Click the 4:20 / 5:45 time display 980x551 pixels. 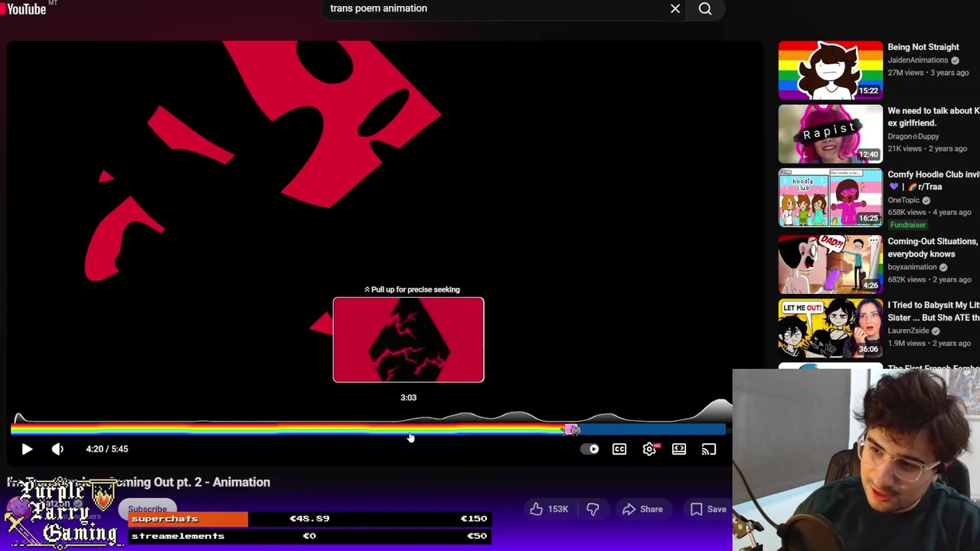(107, 449)
